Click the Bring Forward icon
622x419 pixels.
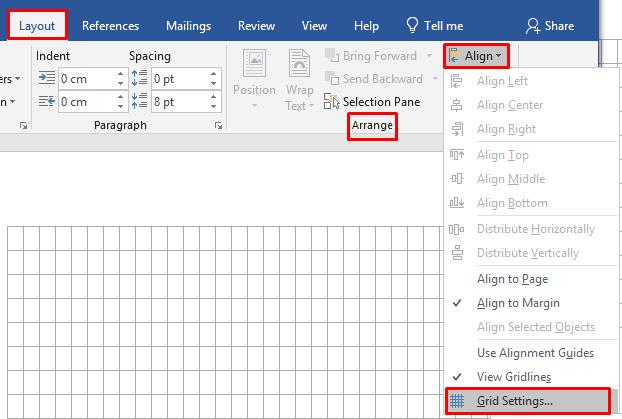[x=332, y=56]
